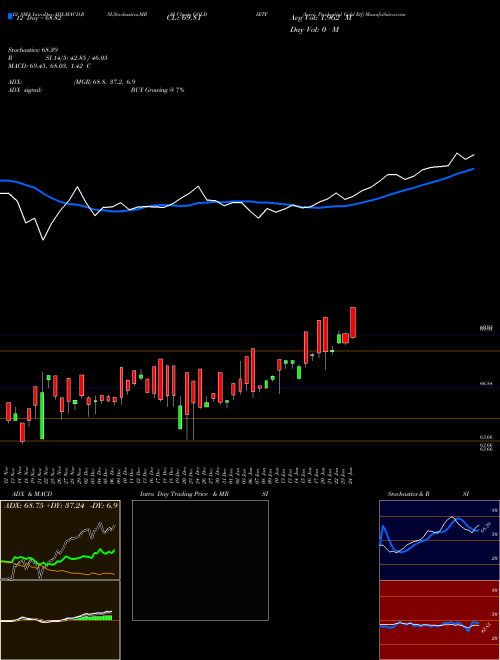500x660 pixels.
Task: Click the 'ADX signal:' label
Action: click(25, 90)
